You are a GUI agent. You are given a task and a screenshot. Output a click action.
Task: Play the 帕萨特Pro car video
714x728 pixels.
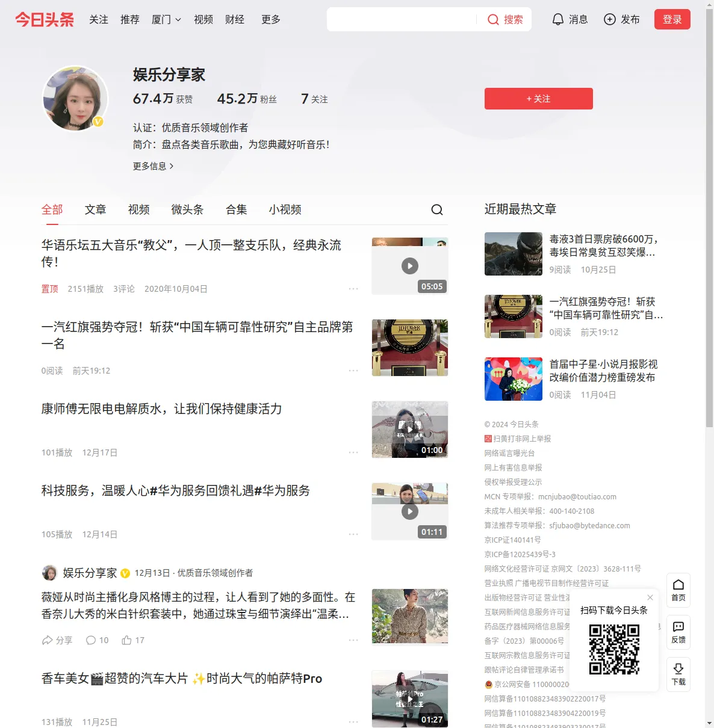click(410, 699)
